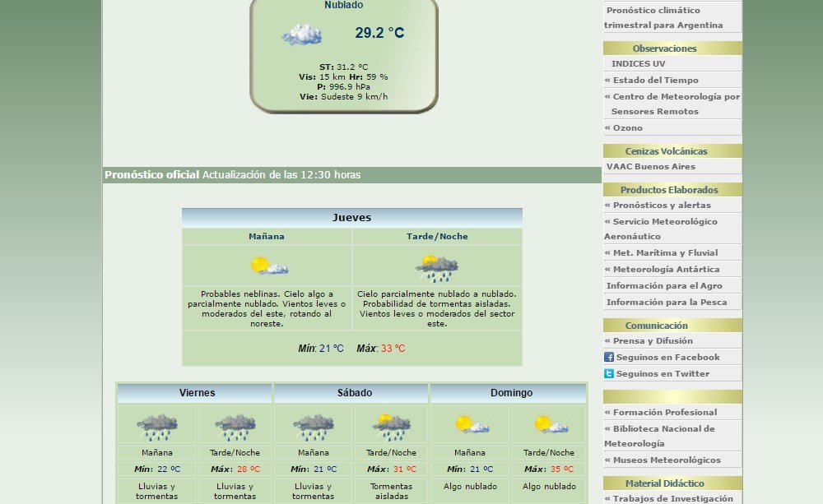Click Domingo Tarde/Noche sun and cloud icon

pyautogui.click(x=549, y=425)
